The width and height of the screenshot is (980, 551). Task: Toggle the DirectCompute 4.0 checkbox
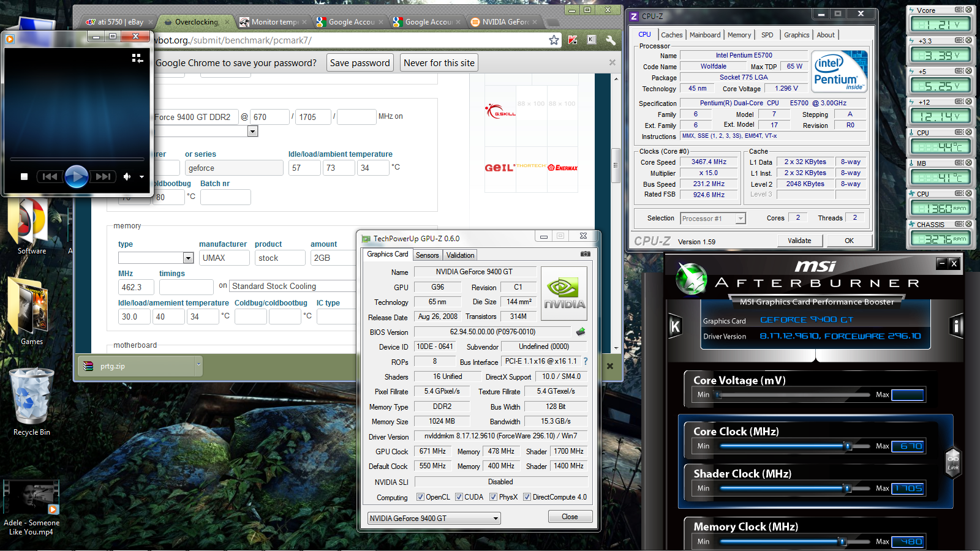pyautogui.click(x=527, y=497)
